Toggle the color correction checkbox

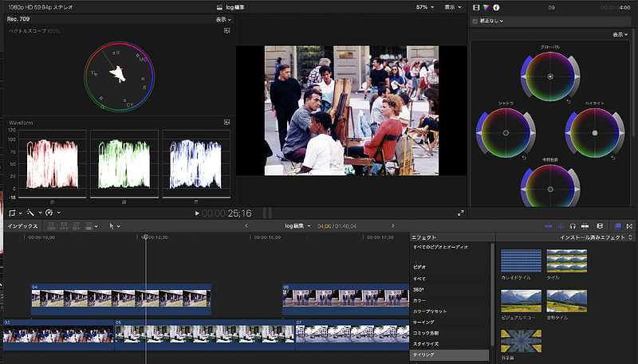click(x=476, y=21)
